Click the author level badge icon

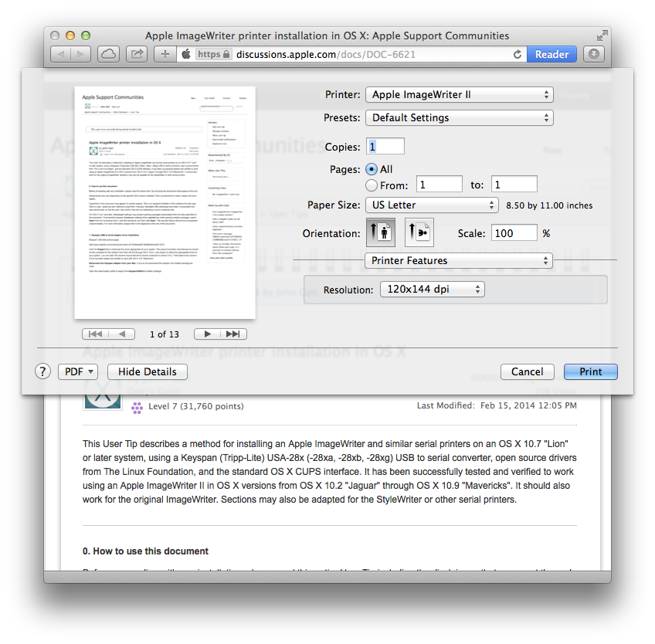[x=137, y=408]
